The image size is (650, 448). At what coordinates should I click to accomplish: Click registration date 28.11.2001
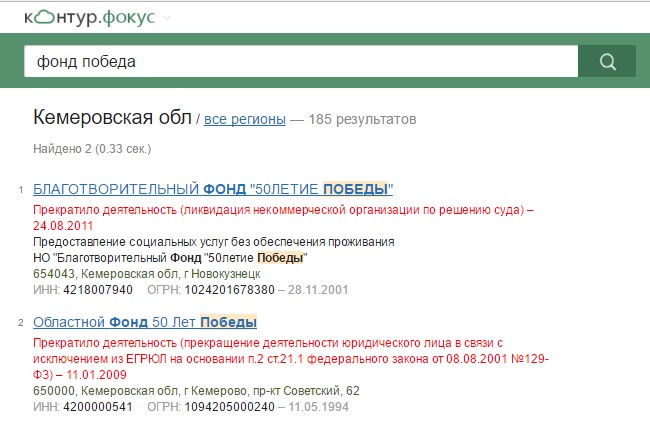[318, 290]
